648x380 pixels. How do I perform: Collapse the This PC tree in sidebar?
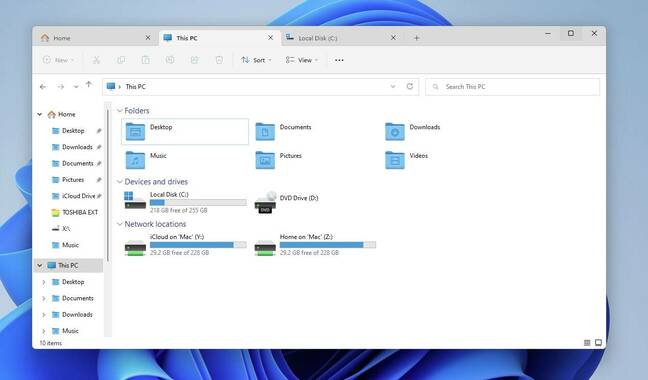40,266
